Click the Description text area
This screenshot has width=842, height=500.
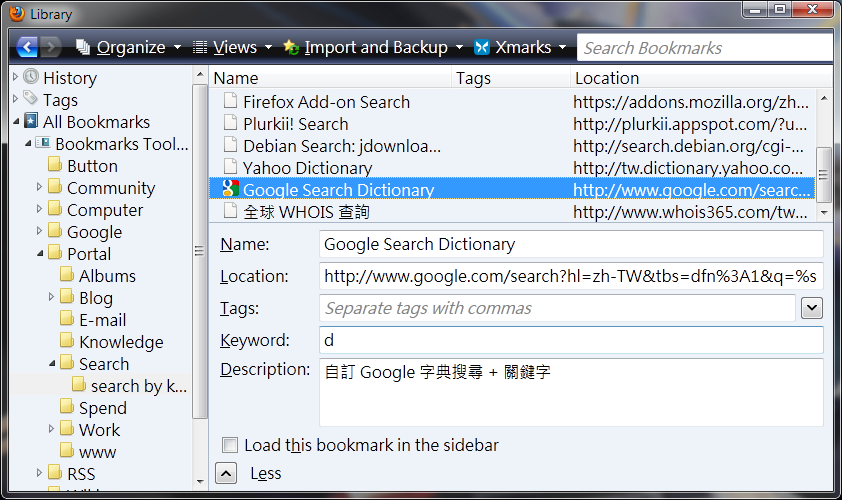click(571, 393)
